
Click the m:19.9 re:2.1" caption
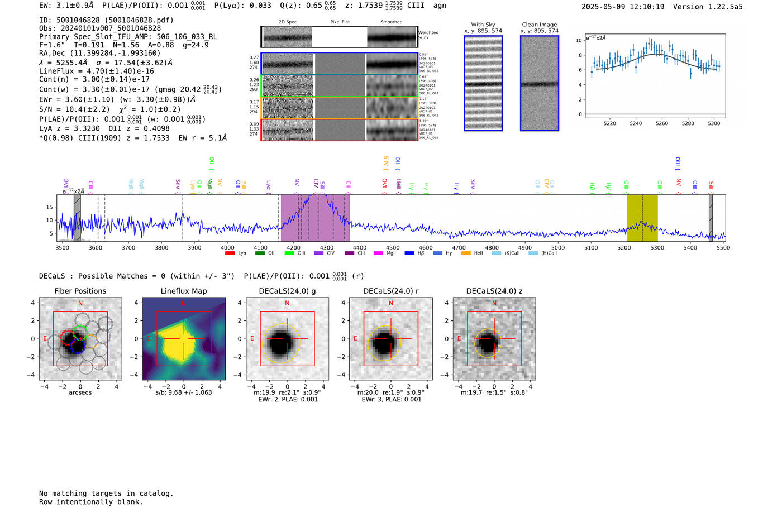coord(287,392)
